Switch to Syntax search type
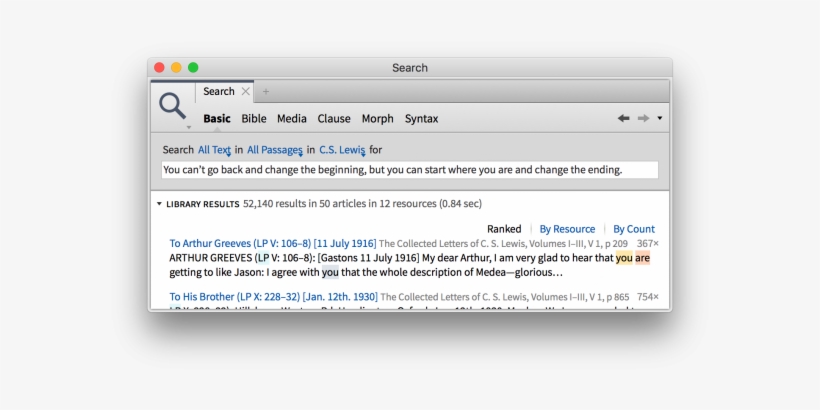Screen dimensions: 820x410 tap(422, 119)
